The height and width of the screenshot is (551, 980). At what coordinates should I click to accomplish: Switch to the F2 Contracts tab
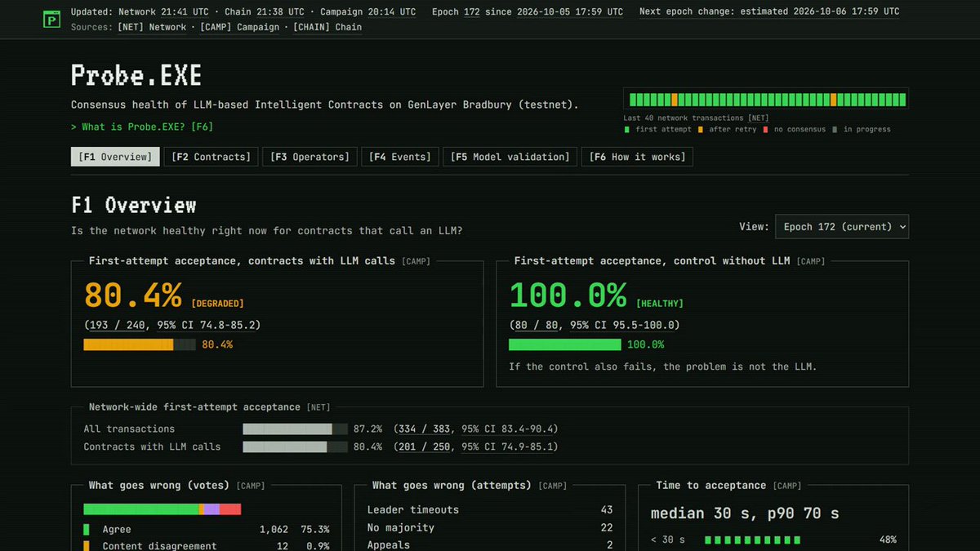coord(211,157)
